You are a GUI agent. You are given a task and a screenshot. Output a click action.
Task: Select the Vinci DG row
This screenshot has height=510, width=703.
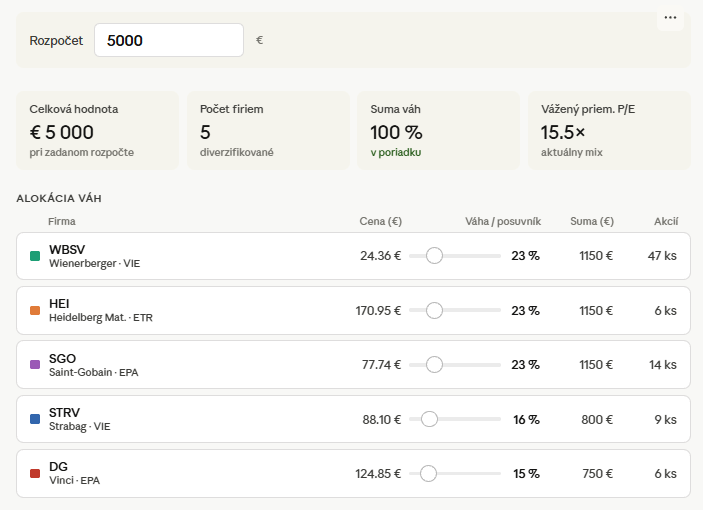pyautogui.click(x=353, y=473)
